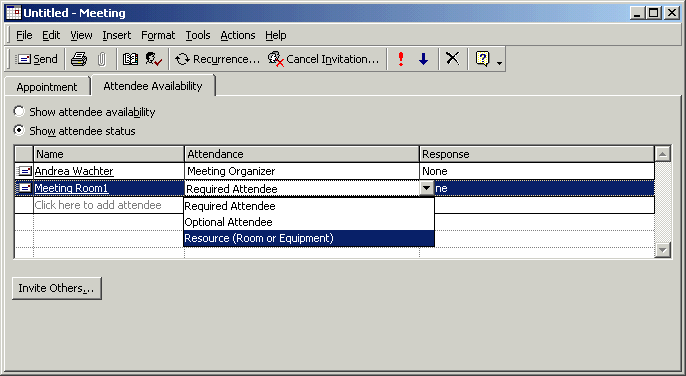Screen dimensions: 686x376
Task: Click the attendee list scroll up arrow
Action: (x=662, y=154)
